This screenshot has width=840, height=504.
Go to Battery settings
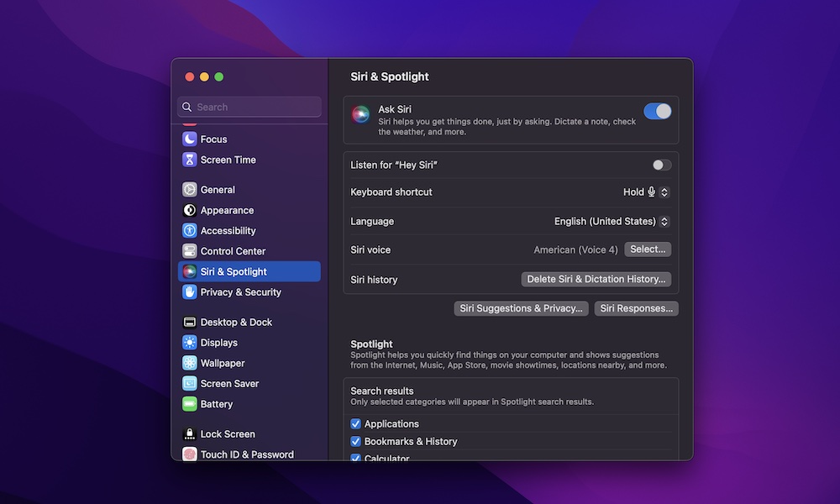(x=249, y=404)
